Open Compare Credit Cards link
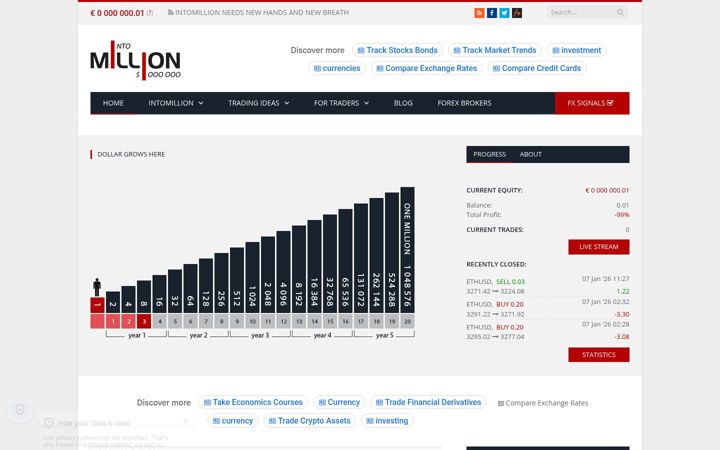 point(537,68)
